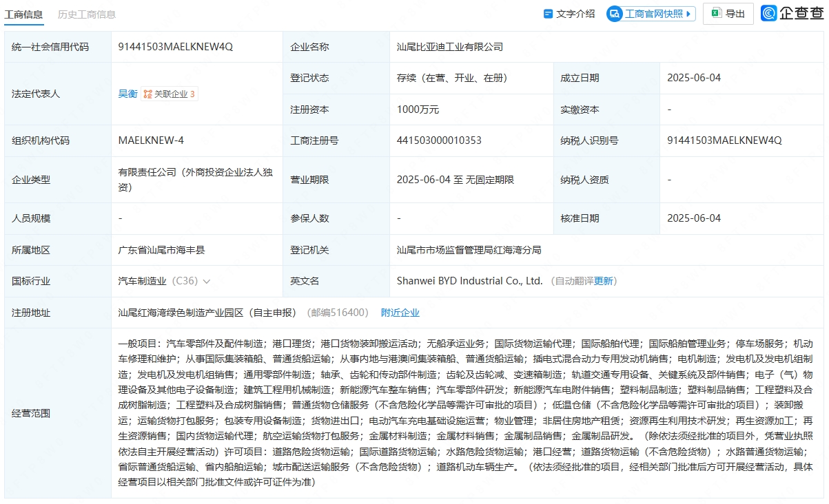Click the company type value 有限责任公司
This screenshot has height=504, width=829.
[x=196, y=180]
